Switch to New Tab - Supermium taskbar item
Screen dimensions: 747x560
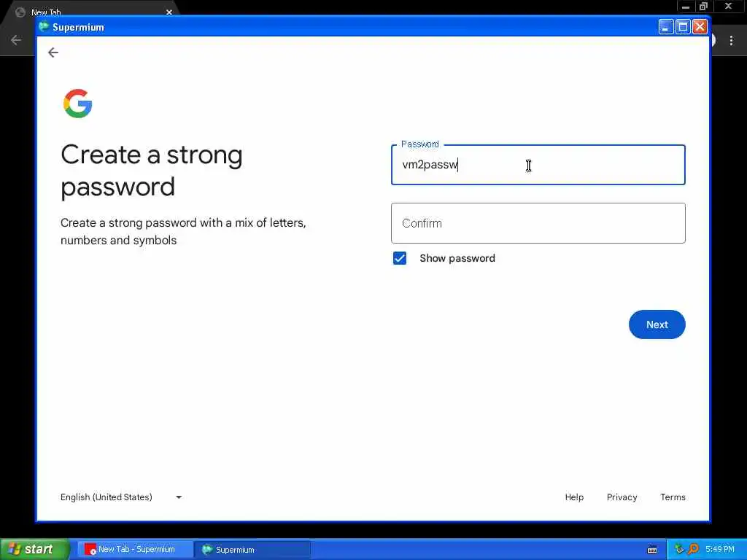(x=136, y=550)
